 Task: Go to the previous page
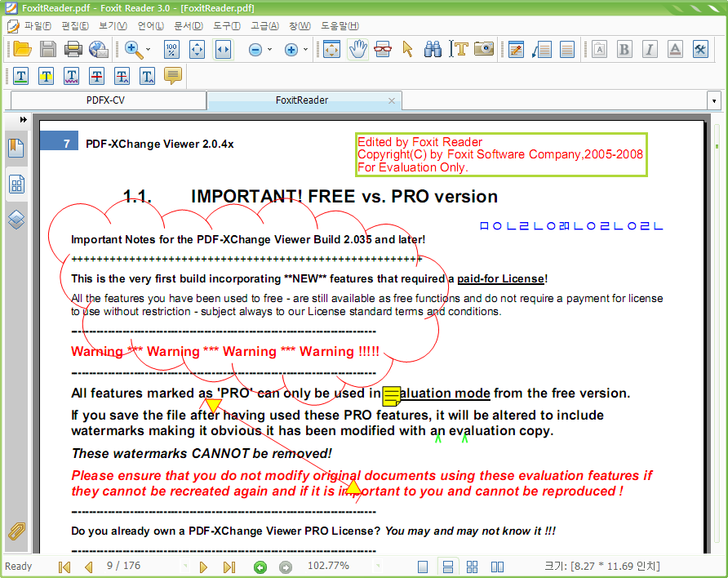(x=89, y=567)
